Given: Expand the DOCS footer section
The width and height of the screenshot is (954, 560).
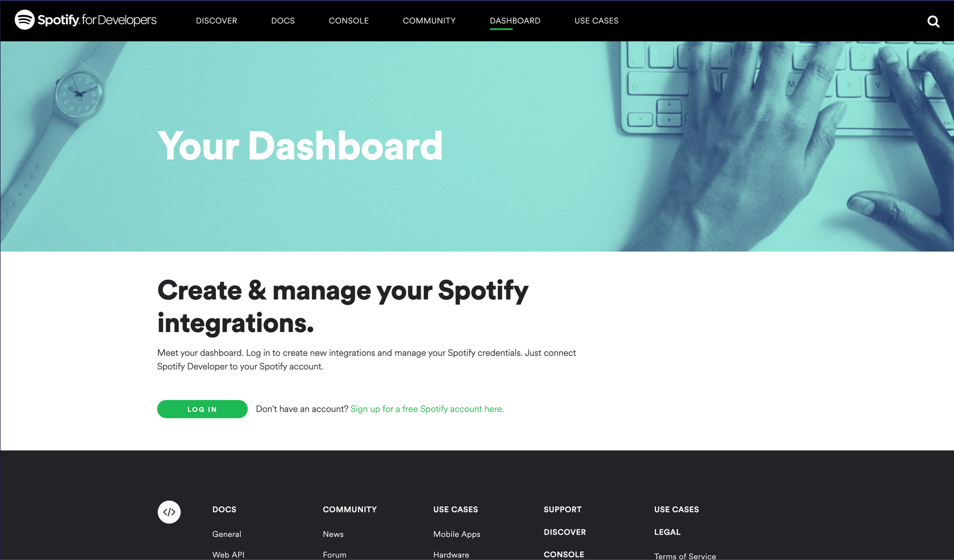Looking at the screenshot, I should [223, 508].
